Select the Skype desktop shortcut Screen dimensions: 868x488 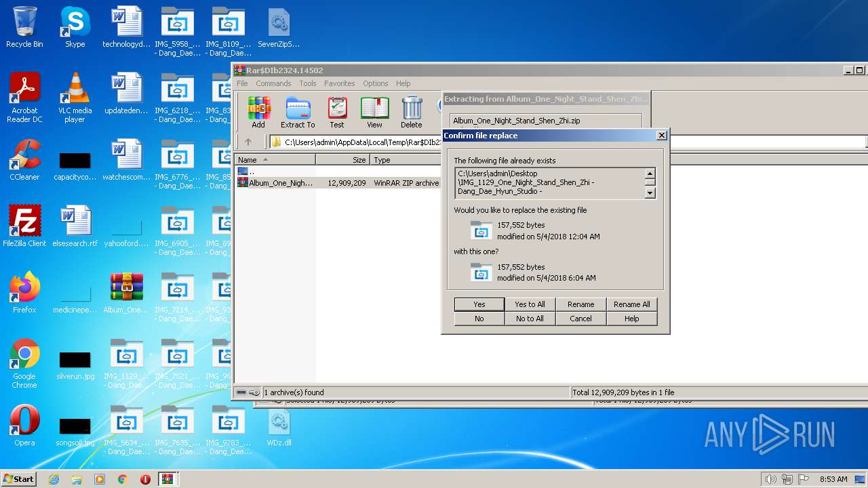coord(75,28)
